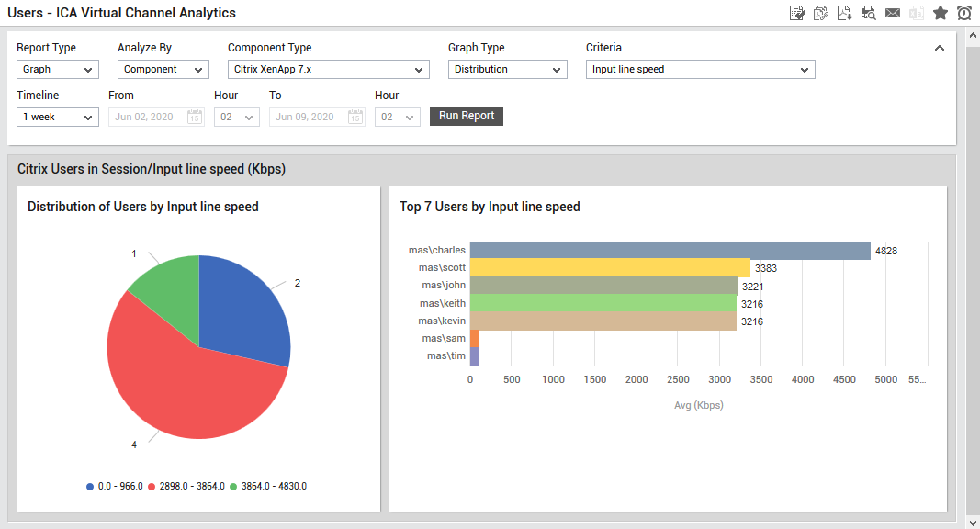This screenshot has height=529, width=980.
Task: Click the small purple mas\tim bar
Action: (474, 356)
